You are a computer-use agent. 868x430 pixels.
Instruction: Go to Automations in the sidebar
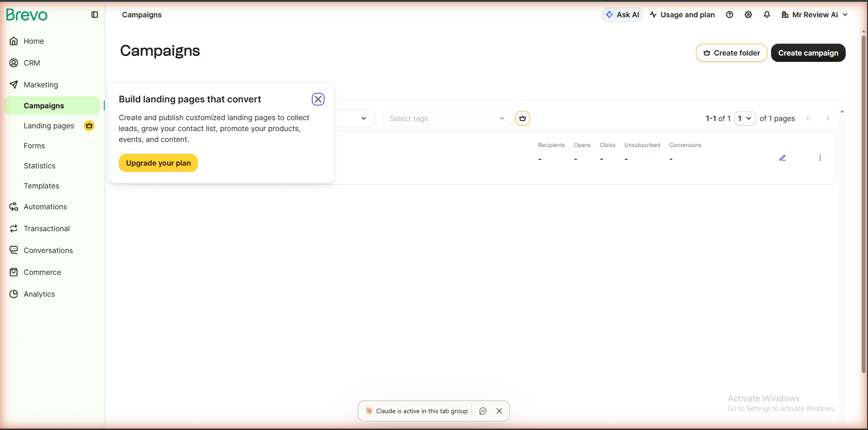[45, 207]
